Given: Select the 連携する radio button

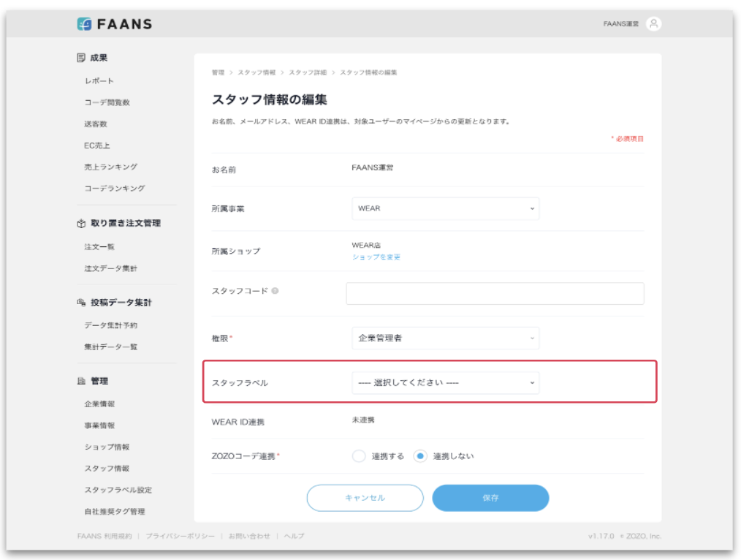Looking at the screenshot, I should tap(359, 456).
